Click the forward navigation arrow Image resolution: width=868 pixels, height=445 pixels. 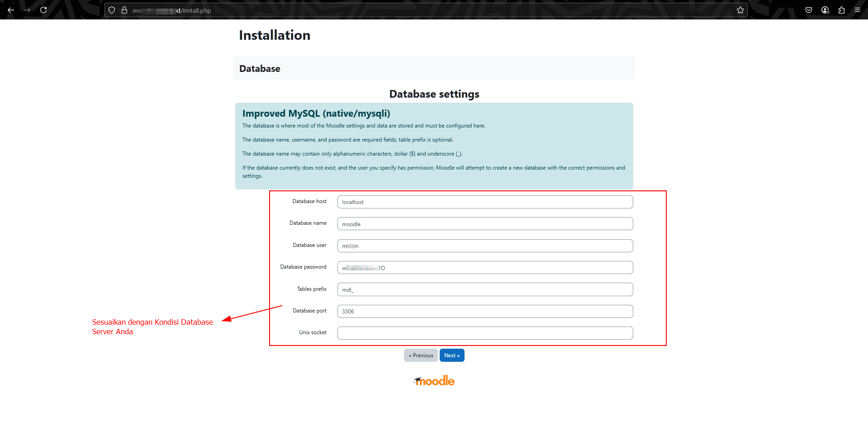[27, 10]
